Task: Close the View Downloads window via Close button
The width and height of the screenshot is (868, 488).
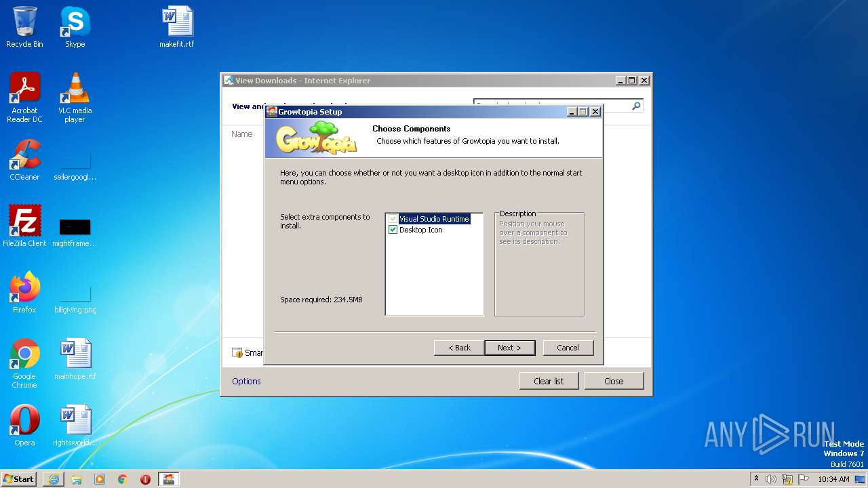Action: click(614, 381)
